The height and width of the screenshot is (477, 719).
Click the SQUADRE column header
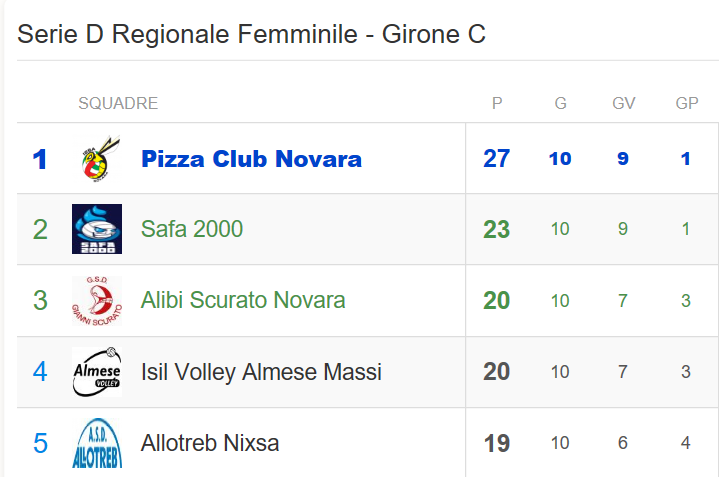pos(118,103)
